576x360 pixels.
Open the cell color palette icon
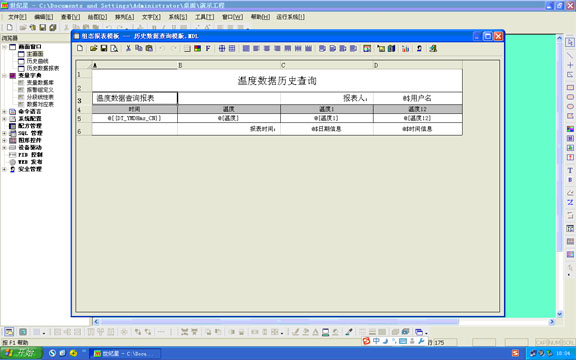[198, 48]
